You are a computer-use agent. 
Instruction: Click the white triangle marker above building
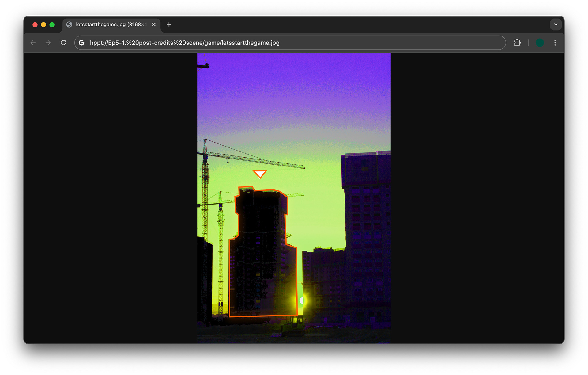260,174
